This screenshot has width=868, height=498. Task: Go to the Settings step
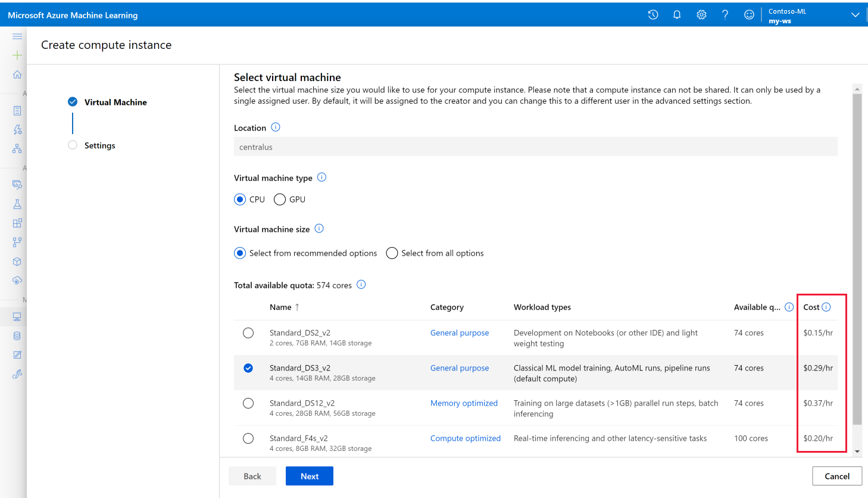[99, 145]
